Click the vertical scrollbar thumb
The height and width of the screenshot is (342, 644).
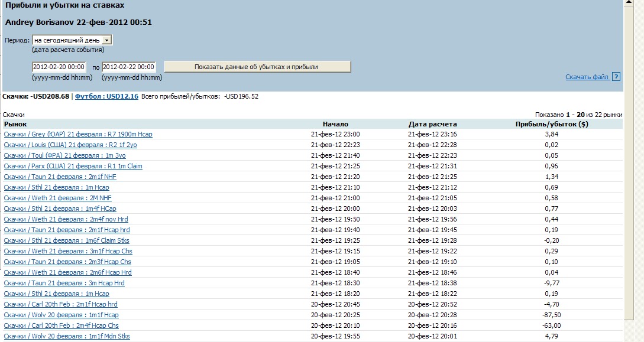pos(629,163)
